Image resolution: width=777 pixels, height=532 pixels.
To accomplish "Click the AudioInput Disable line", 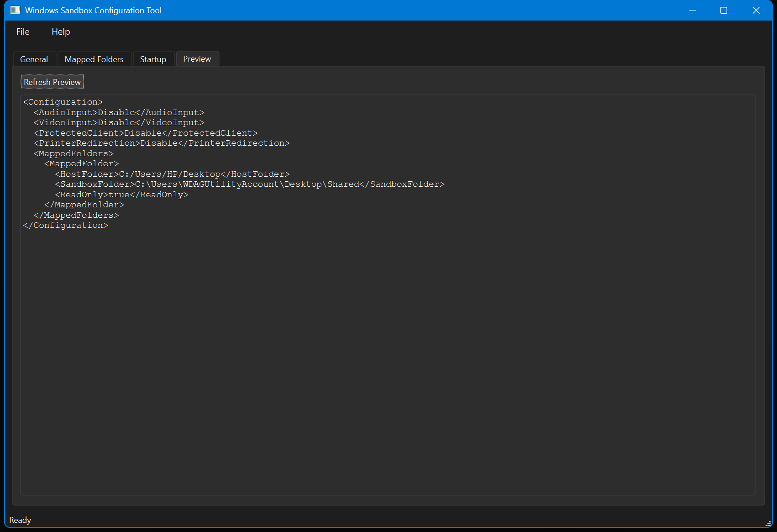I will (x=119, y=112).
